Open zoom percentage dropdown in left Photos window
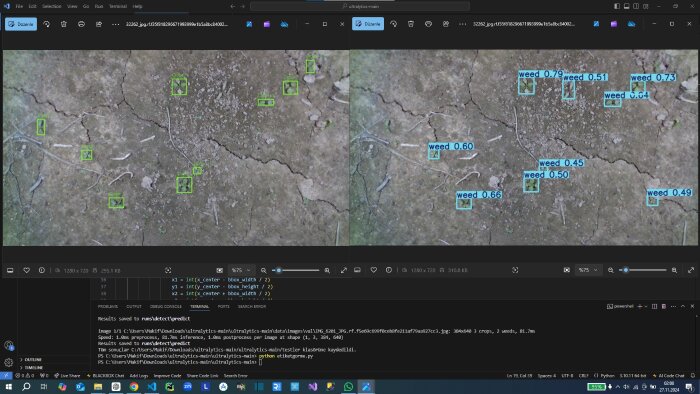 pyautogui.click(x=242, y=270)
